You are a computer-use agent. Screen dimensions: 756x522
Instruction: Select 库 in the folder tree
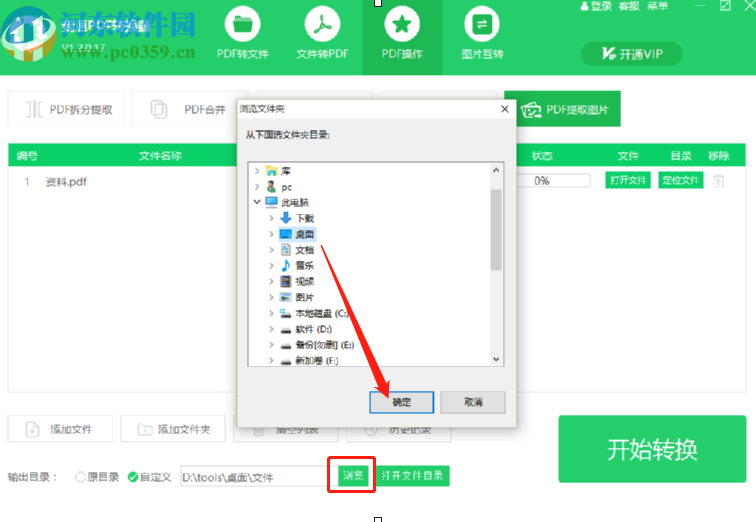click(x=278, y=171)
